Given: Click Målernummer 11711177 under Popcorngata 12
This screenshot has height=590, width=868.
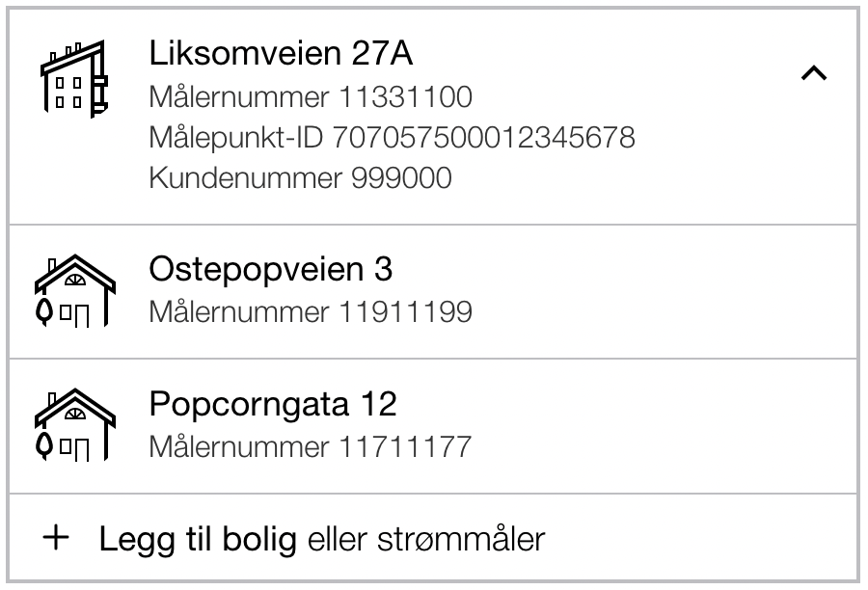Looking at the screenshot, I should tap(310, 446).
